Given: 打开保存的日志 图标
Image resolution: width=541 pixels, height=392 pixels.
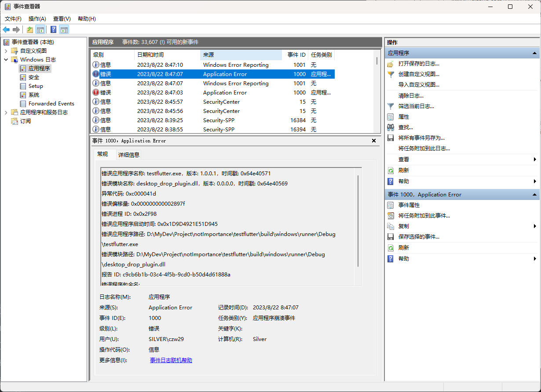Looking at the screenshot, I should pos(391,64).
